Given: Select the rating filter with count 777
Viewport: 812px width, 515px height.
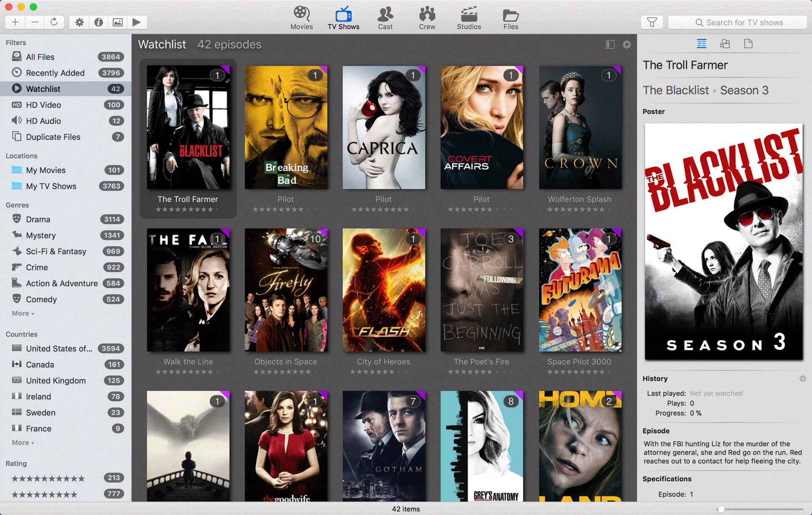Looking at the screenshot, I should [66, 494].
